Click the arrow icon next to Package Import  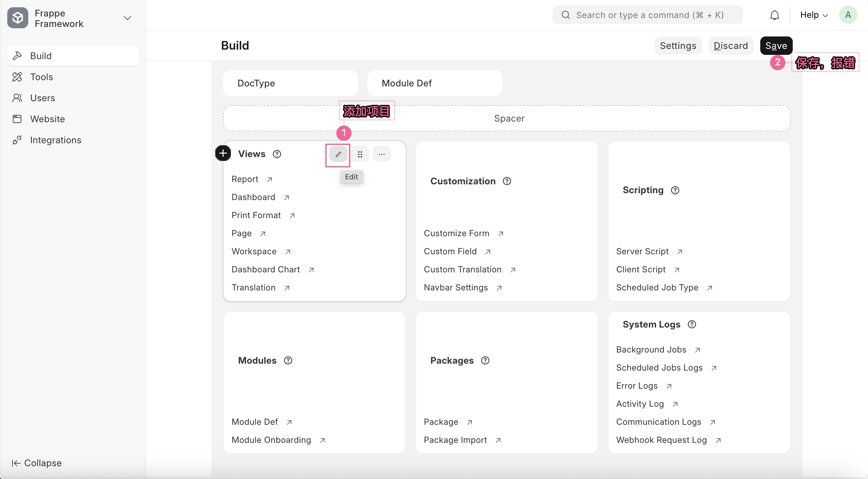tap(498, 440)
